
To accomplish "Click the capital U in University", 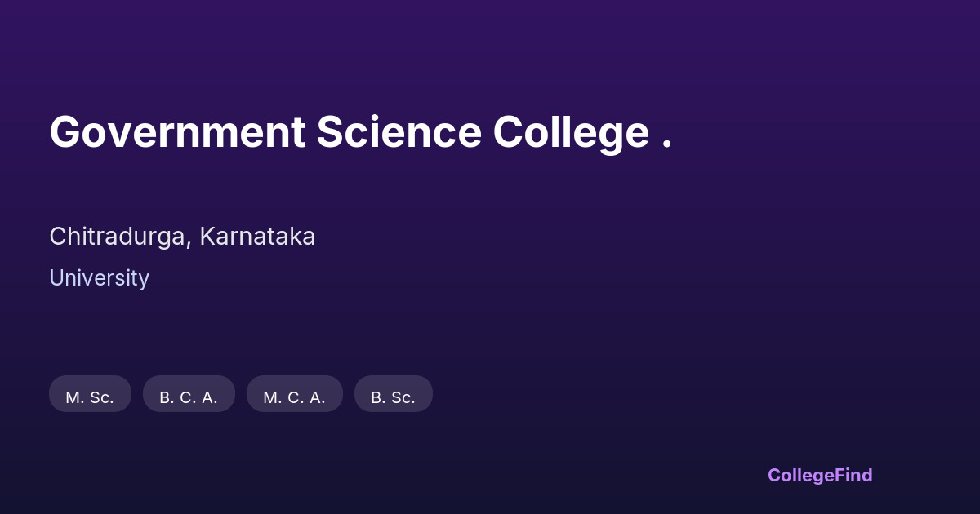I will pyautogui.click(x=56, y=278).
